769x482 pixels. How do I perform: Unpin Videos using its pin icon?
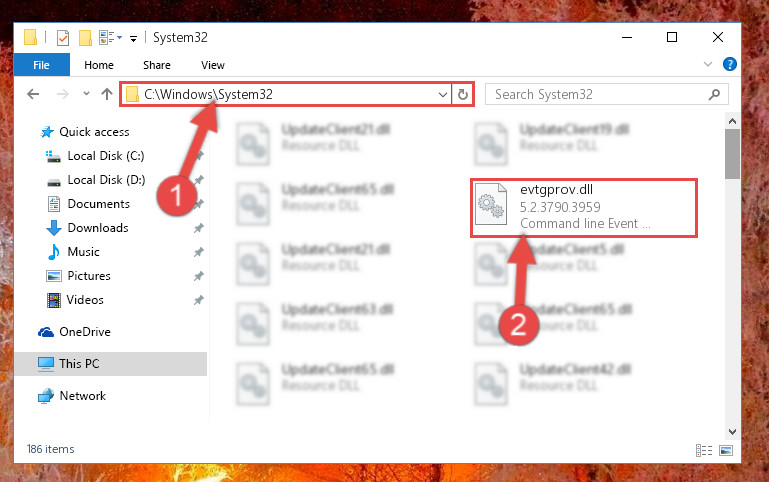point(198,300)
